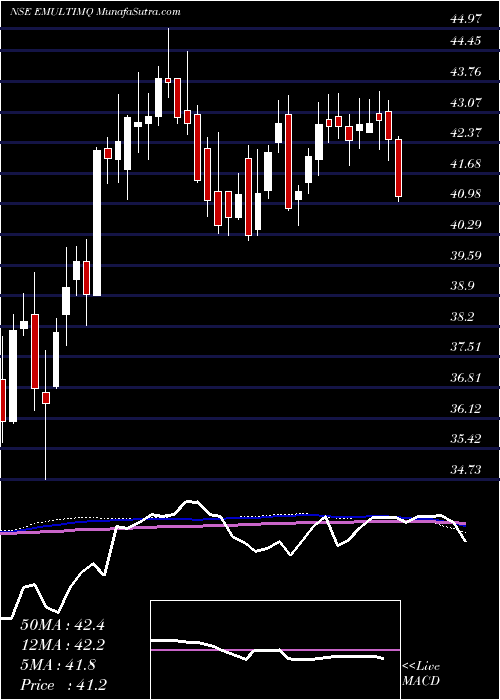Select the 35.42 price axis label
500x700 pixels.
(466, 439)
